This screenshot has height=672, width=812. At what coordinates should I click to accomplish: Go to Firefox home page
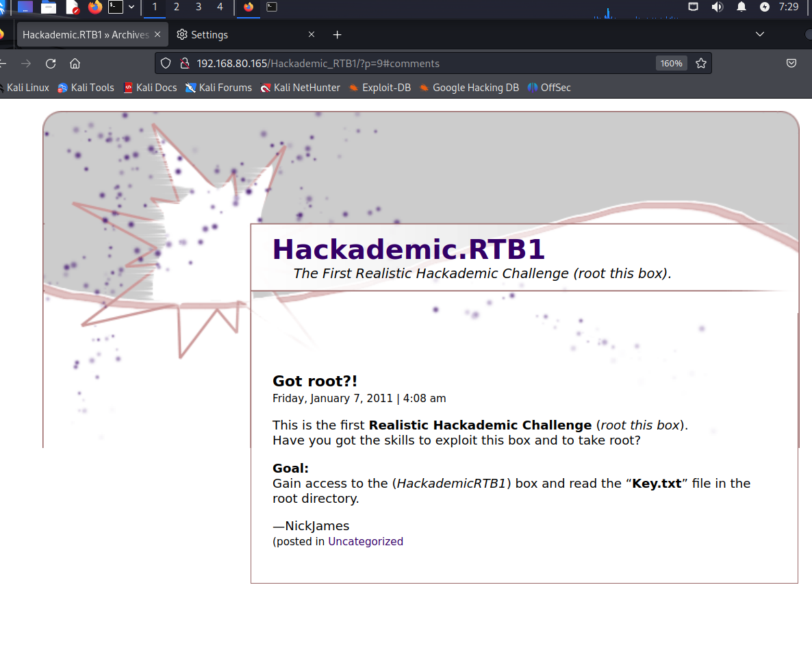click(75, 63)
